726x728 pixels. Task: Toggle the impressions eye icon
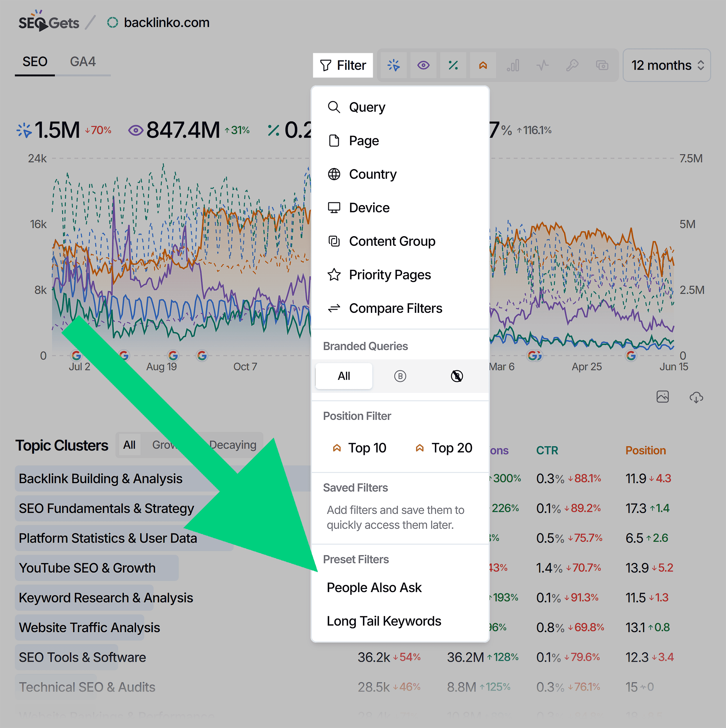(x=423, y=66)
